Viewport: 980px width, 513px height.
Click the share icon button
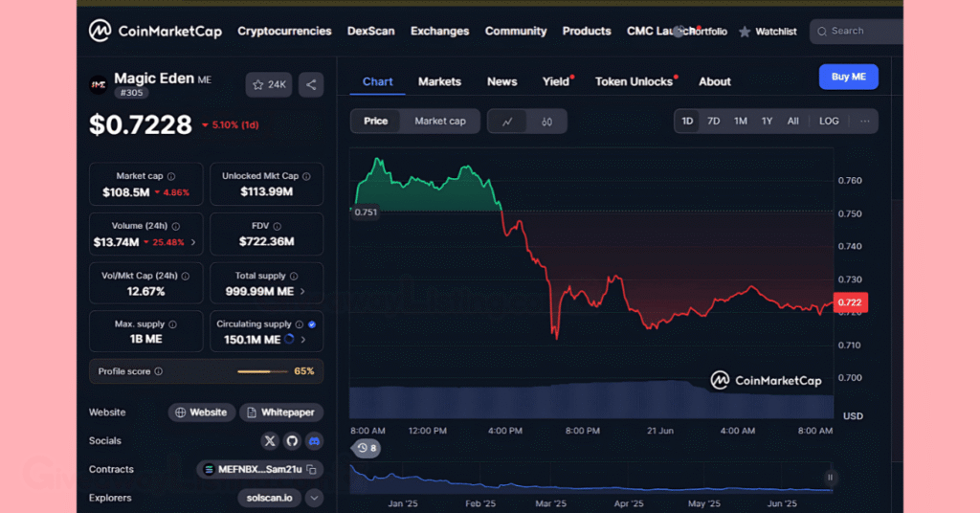[x=311, y=84]
